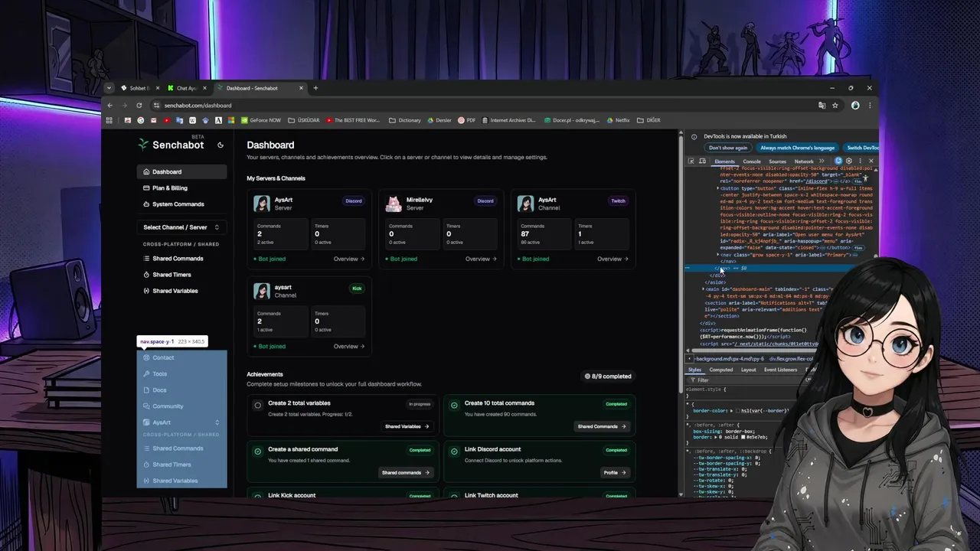
Task: Toggle dark mode moon icon beside Senchabot logo
Action: 220,145
